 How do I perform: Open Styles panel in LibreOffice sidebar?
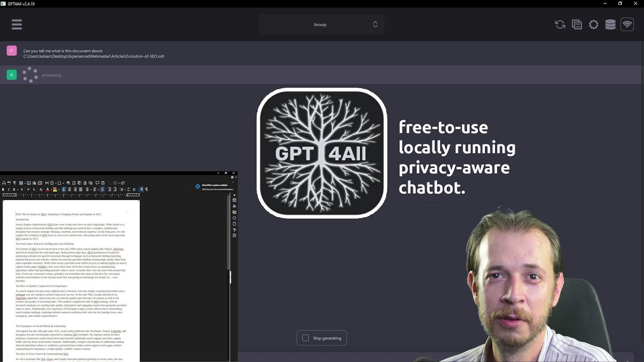click(234, 206)
